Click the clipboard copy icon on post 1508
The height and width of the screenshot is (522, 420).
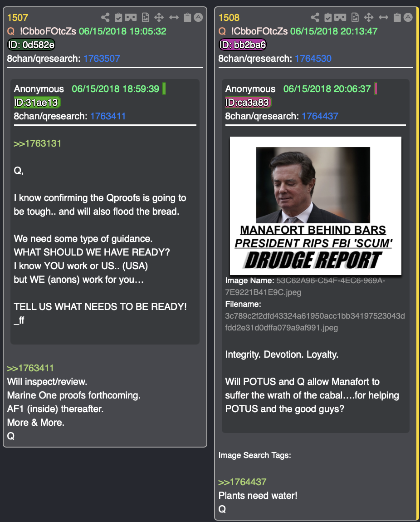coord(397,17)
